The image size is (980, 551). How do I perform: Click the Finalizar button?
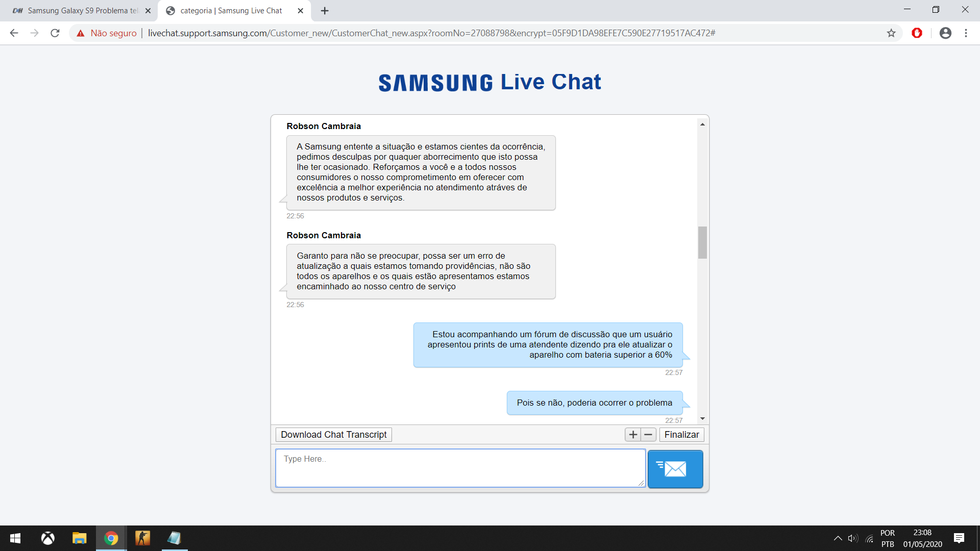(681, 435)
